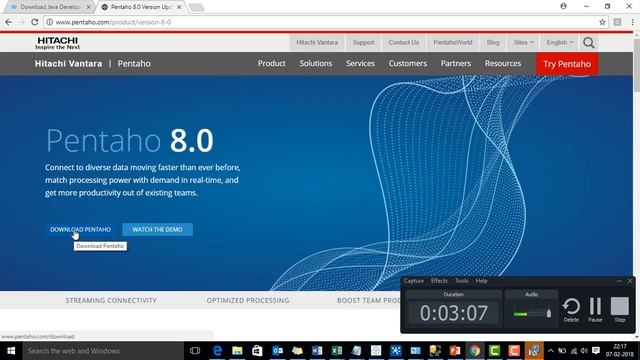Open the recorder Help menu
The image size is (640, 360).
[x=482, y=281]
